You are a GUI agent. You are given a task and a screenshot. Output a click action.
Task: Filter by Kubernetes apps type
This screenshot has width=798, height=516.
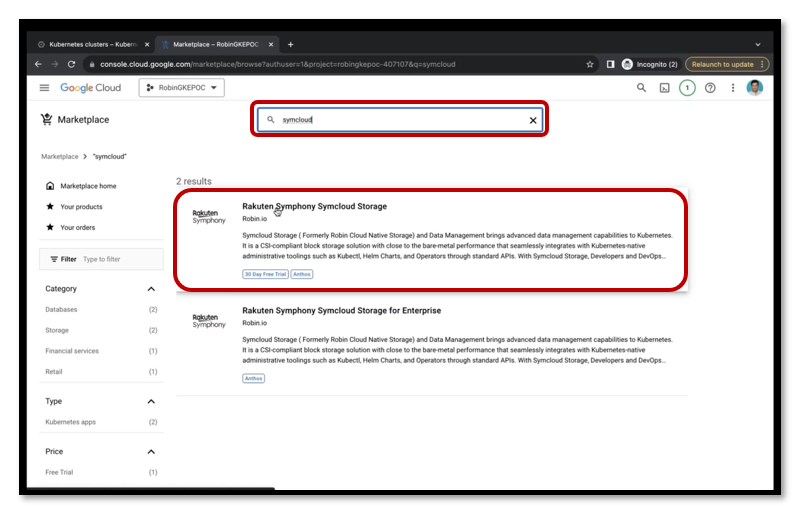(x=70, y=422)
